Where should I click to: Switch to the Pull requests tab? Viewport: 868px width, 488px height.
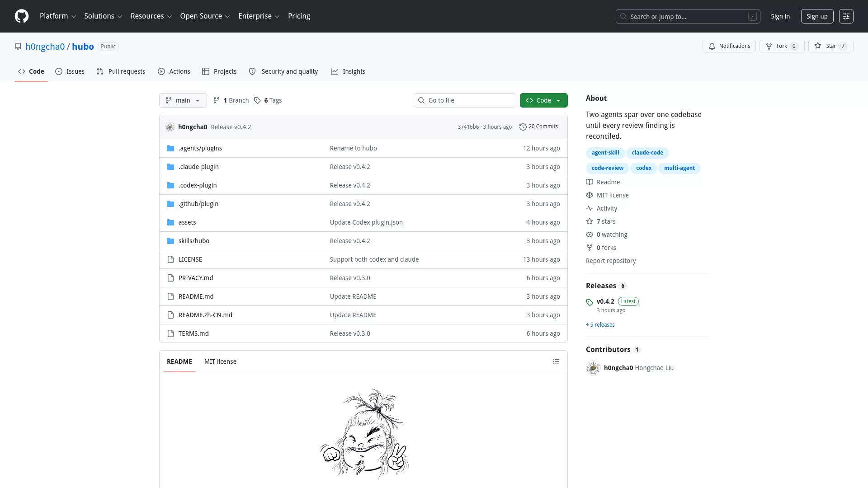point(121,71)
